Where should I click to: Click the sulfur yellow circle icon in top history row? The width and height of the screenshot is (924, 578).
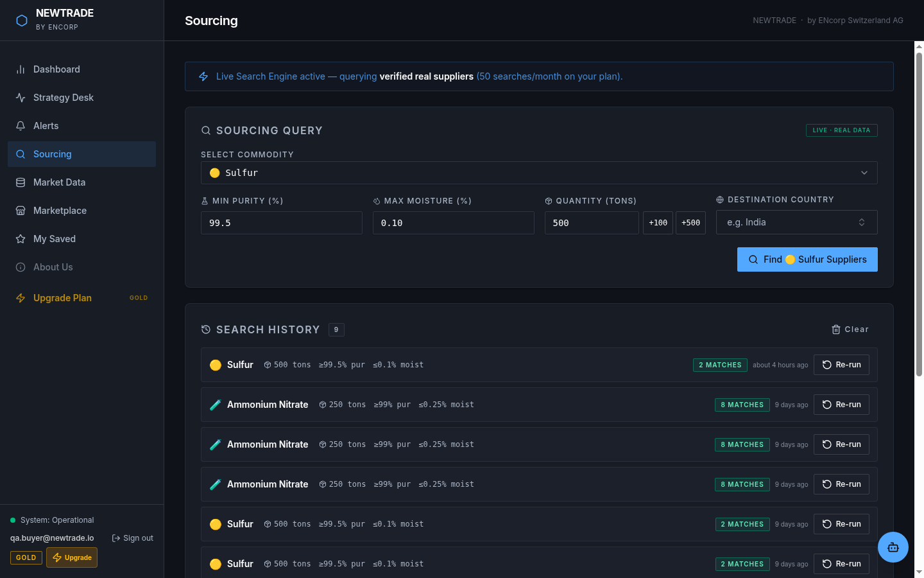pyautogui.click(x=216, y=365)
